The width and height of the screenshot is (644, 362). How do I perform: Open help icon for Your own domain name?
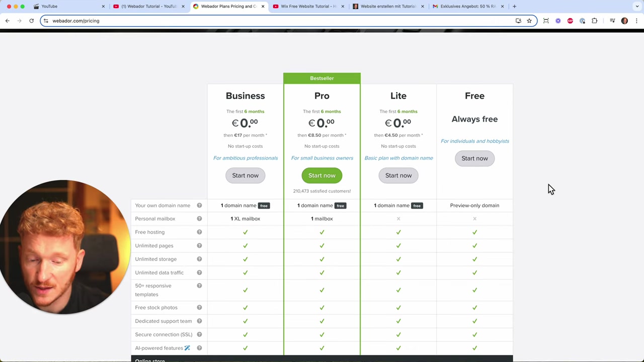click(x=199, y=205)
